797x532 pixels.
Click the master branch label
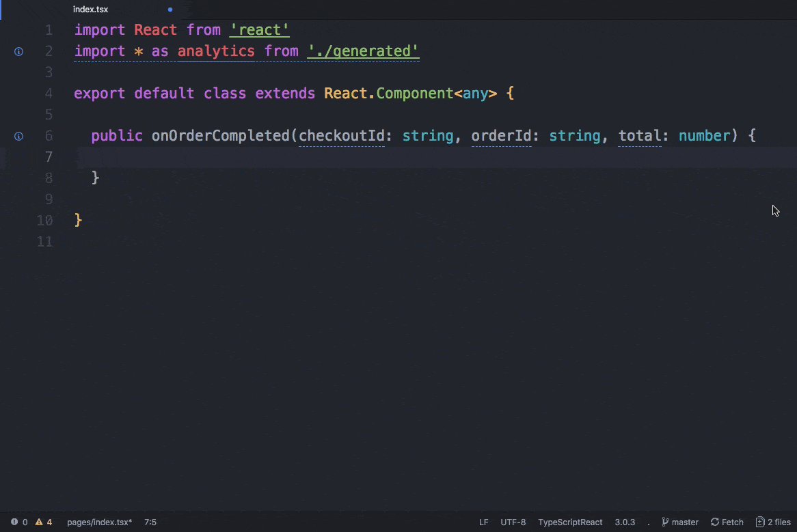(684, 522)
